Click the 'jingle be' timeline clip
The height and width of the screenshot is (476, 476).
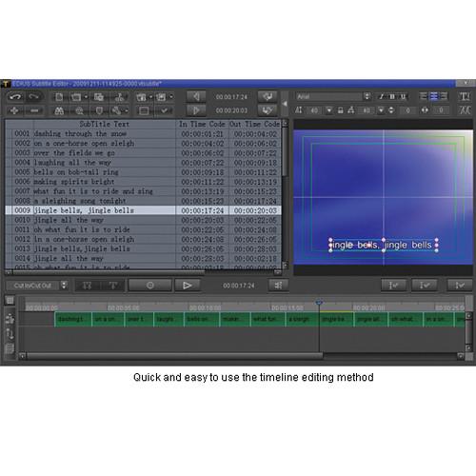coord(336,319)
